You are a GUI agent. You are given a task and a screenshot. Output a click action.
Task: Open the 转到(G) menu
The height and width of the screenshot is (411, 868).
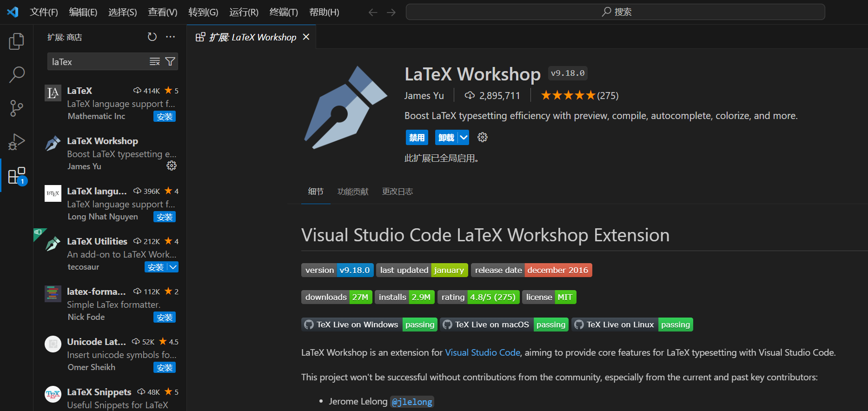point(203,12)
